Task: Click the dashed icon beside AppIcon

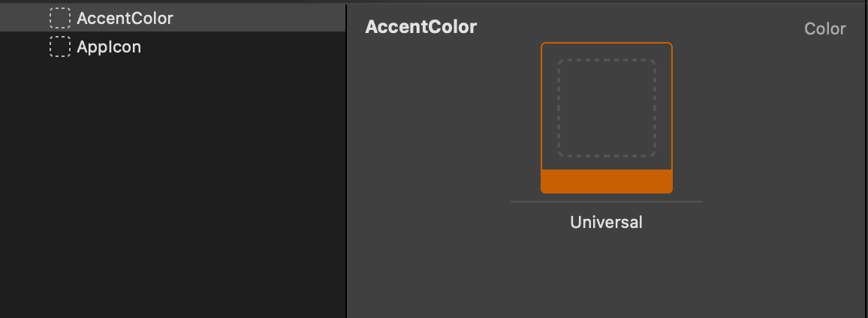Action: [59, 47]
